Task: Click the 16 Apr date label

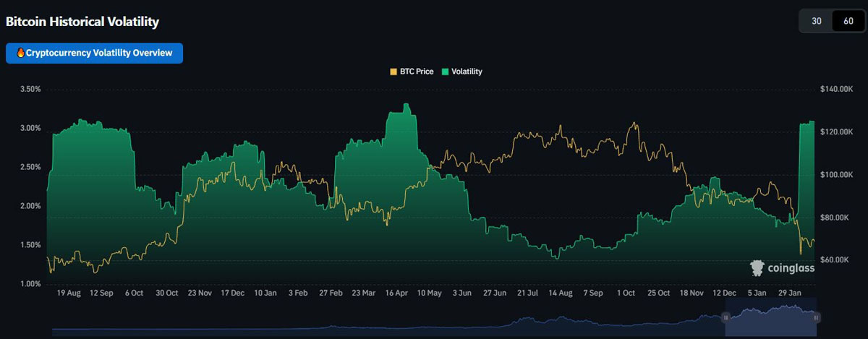Action: pos(397,293)
